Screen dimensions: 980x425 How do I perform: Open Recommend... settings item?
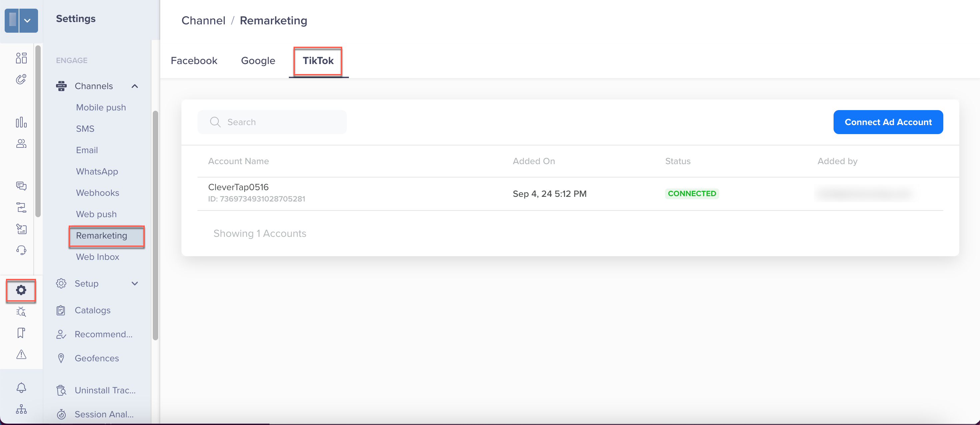tap(103, 335)
